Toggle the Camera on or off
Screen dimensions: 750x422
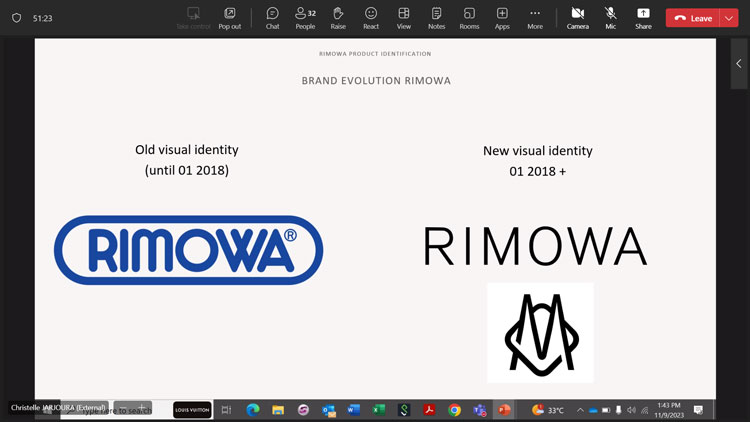click(x=577, y=17)
